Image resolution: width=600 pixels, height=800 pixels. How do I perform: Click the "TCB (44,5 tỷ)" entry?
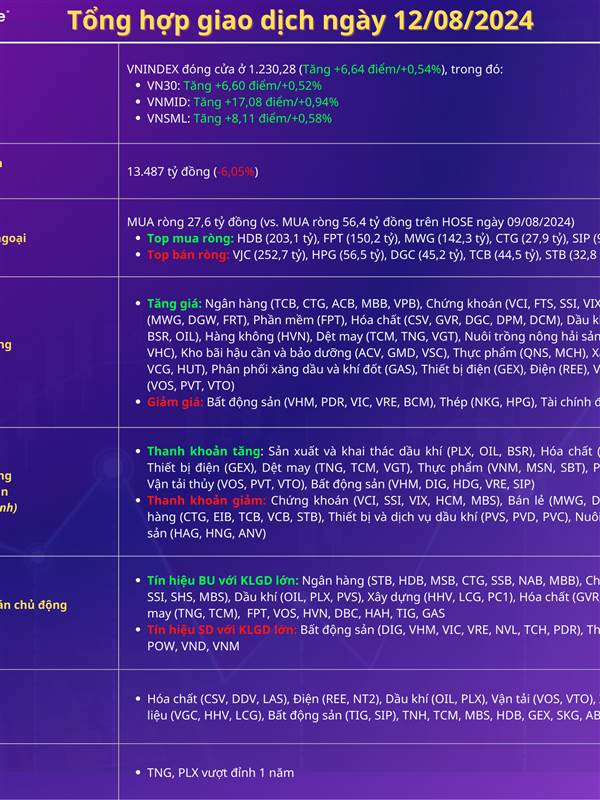(505, 255)
